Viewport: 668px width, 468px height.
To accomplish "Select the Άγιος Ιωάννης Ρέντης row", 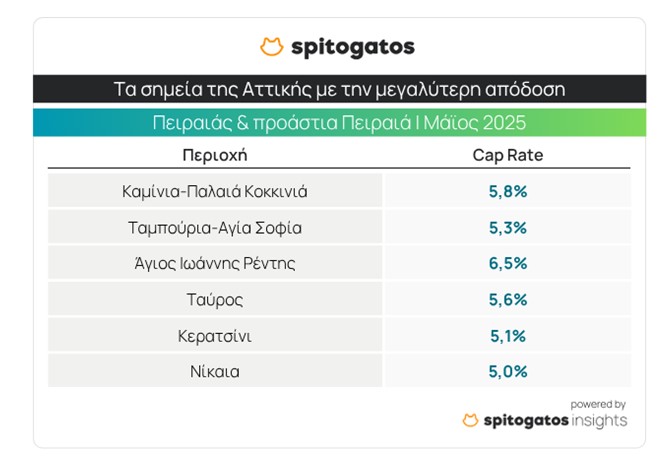I will (214, 263).
